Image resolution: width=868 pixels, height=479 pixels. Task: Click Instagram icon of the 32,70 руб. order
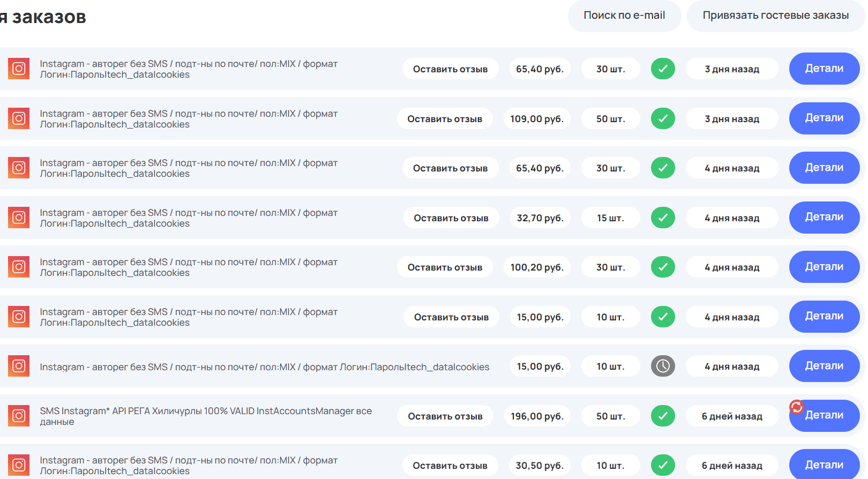point(19,218)
